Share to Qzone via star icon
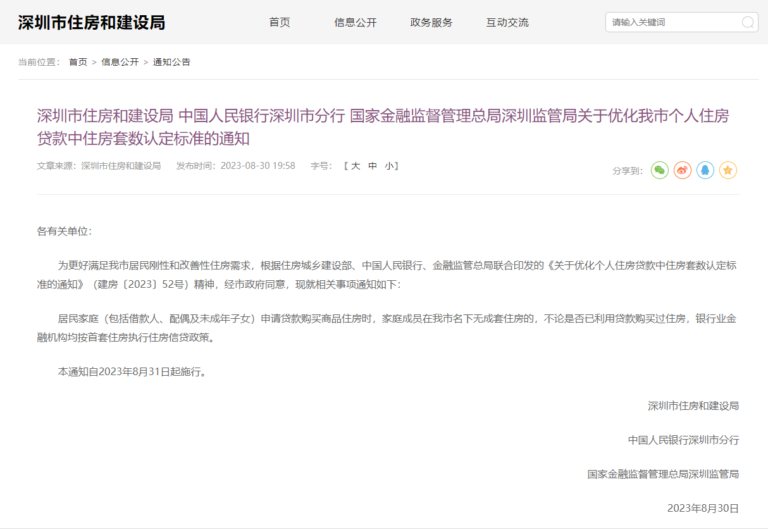 [x=728, y=170]
